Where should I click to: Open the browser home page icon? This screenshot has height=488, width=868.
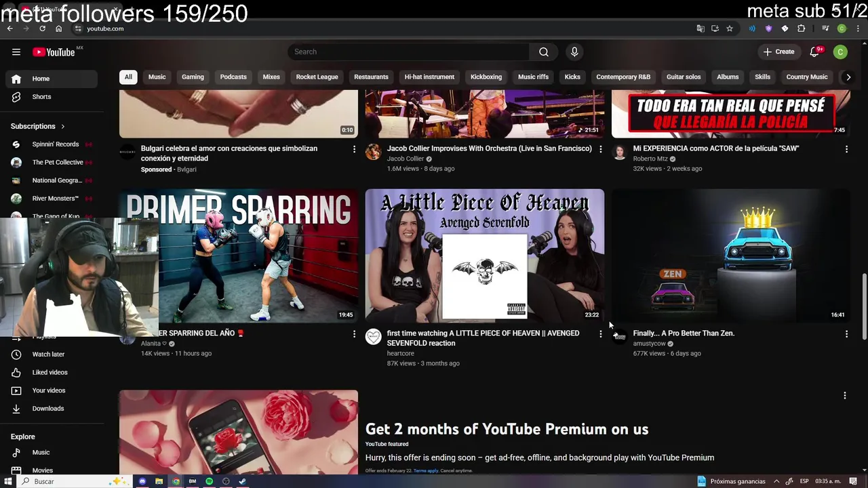[x=58, y=28]
